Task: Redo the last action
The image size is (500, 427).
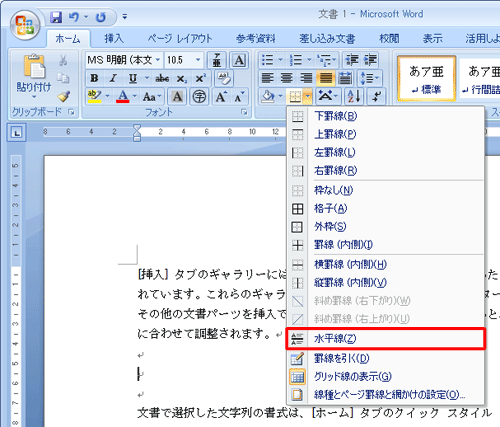Action: [100, 17]
